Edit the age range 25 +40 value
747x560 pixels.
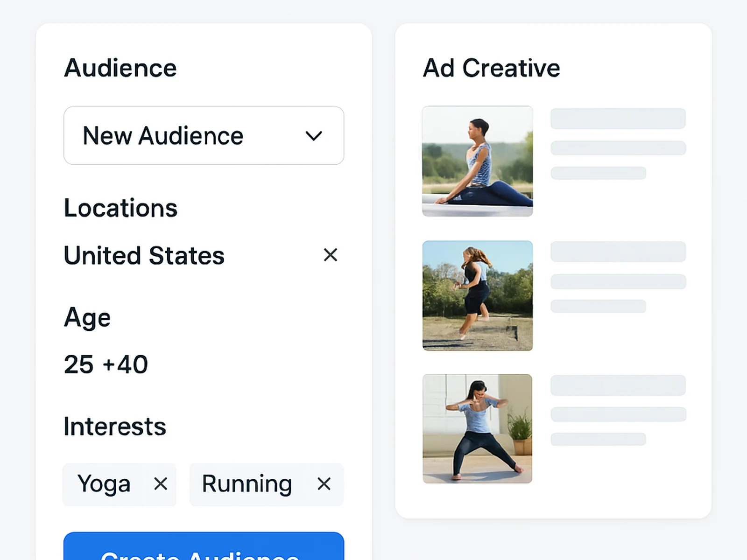click(x=106, y=364)
